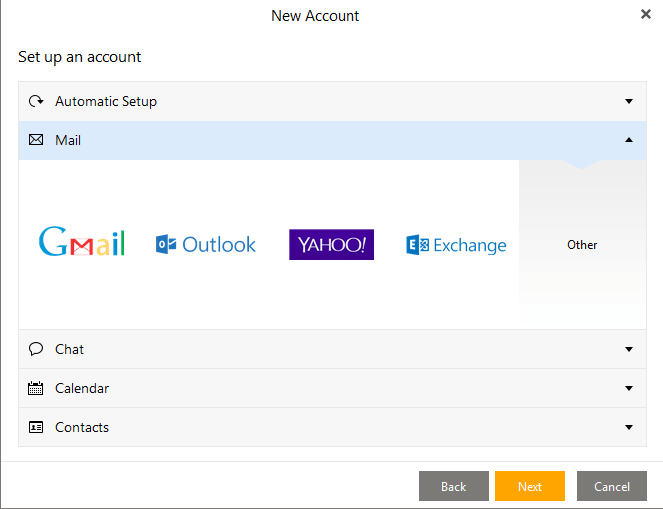The width and height of the screenshot is (663, 509).
Task: Choose the Outlook mail provider logo
Action: [205, 245]
